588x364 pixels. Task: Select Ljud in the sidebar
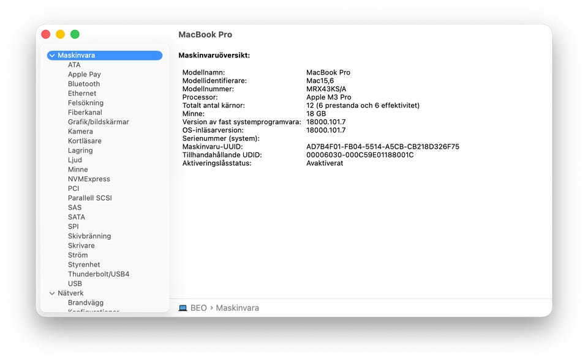(x=75, y=160)
